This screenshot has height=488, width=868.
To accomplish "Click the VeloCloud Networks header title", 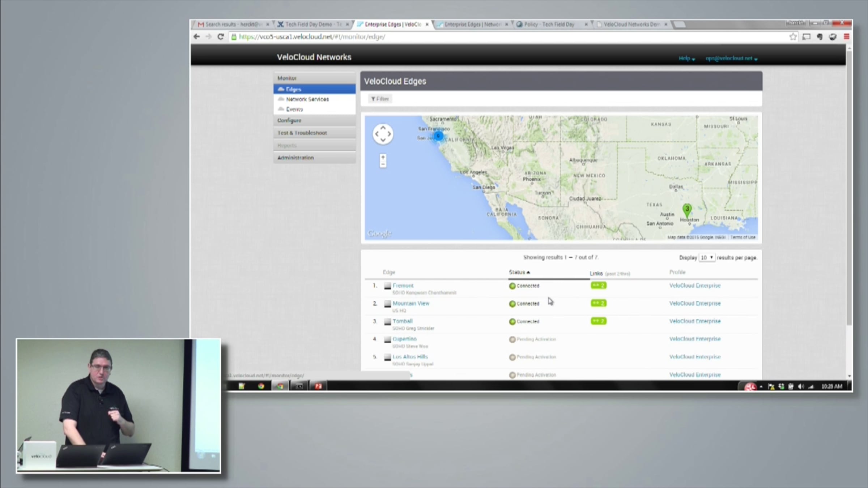I will (x=314, y=57).
